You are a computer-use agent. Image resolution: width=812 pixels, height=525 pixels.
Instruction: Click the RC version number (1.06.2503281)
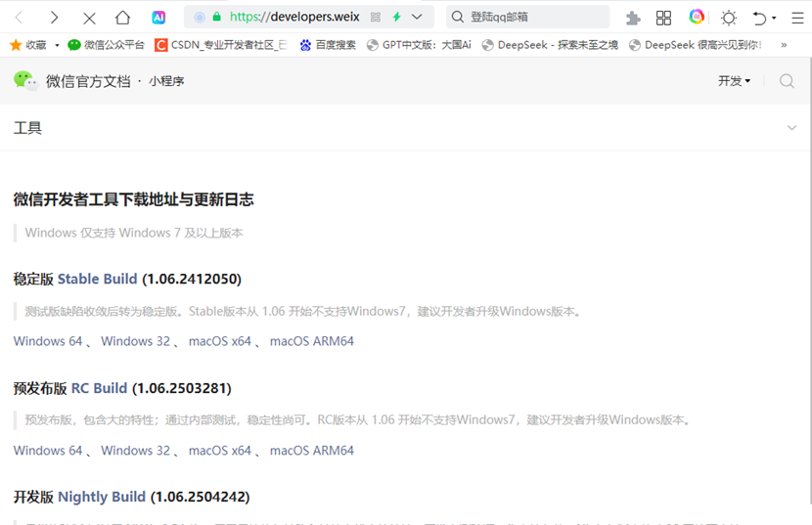(x=182, y=388)
